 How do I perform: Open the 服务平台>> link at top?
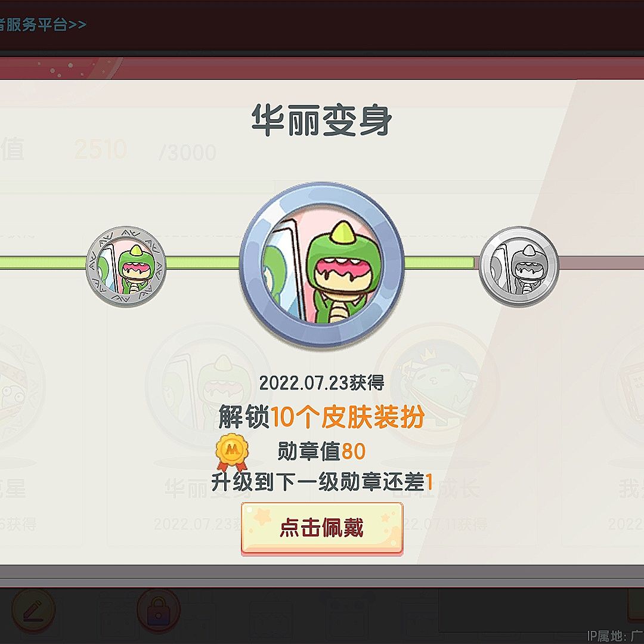43,24
